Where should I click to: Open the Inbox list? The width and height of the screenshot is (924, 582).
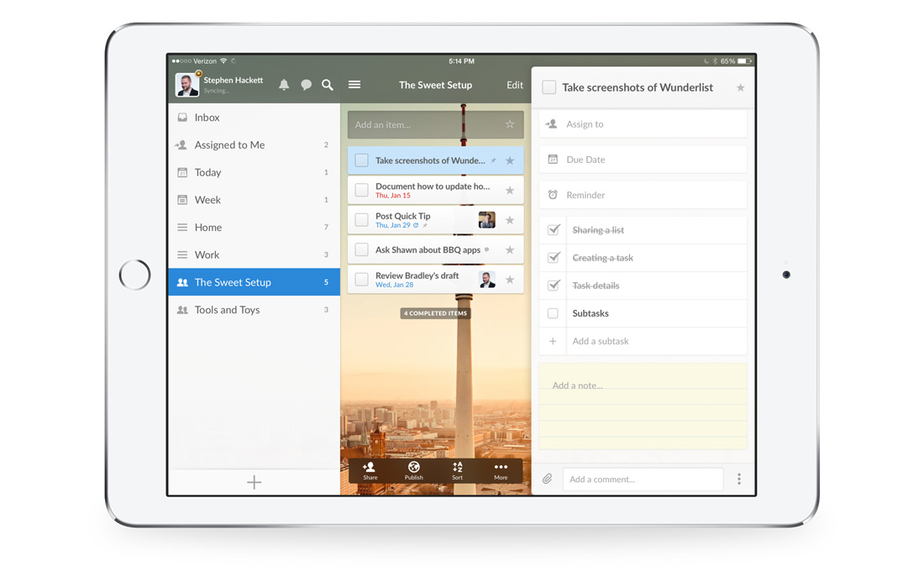click(x=254, y=118)
